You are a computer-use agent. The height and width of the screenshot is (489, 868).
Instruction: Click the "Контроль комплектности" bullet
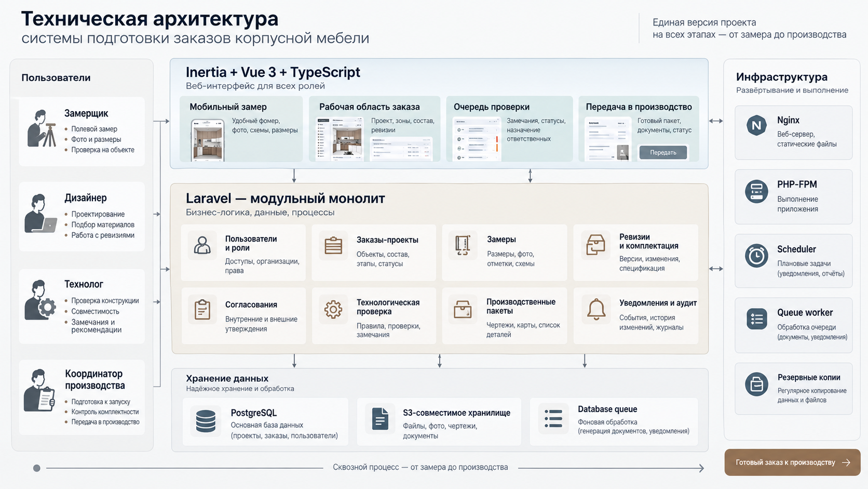point(105,412)
